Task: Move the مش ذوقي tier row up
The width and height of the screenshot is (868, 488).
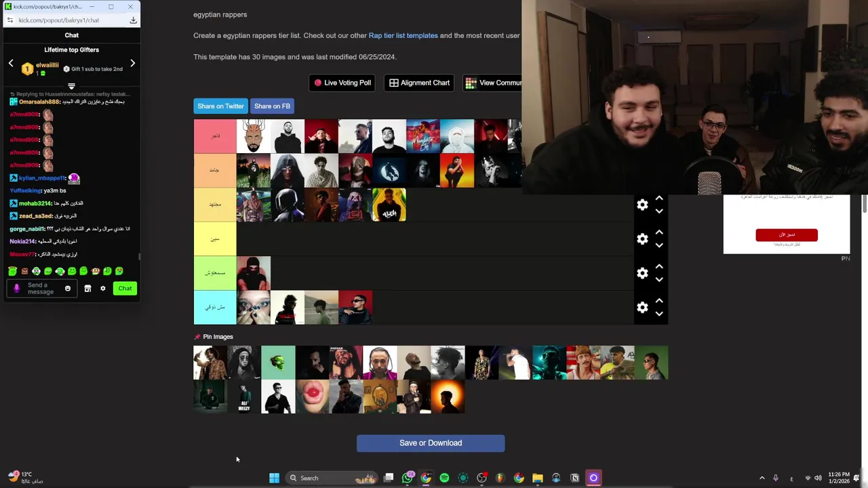Action: pyautogui.click(x=659, y=300)
